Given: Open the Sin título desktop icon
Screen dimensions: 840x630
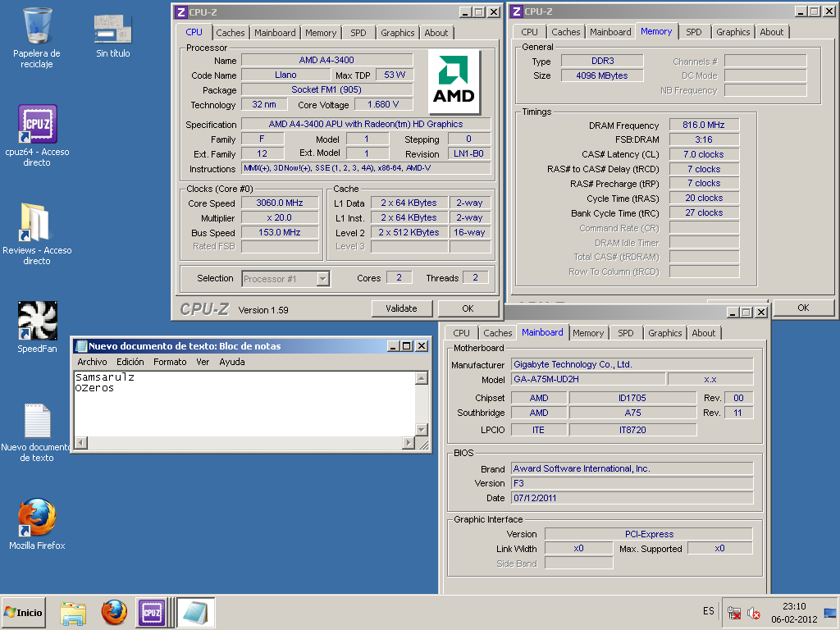Looking at the screenshot, I should point(112,36).
